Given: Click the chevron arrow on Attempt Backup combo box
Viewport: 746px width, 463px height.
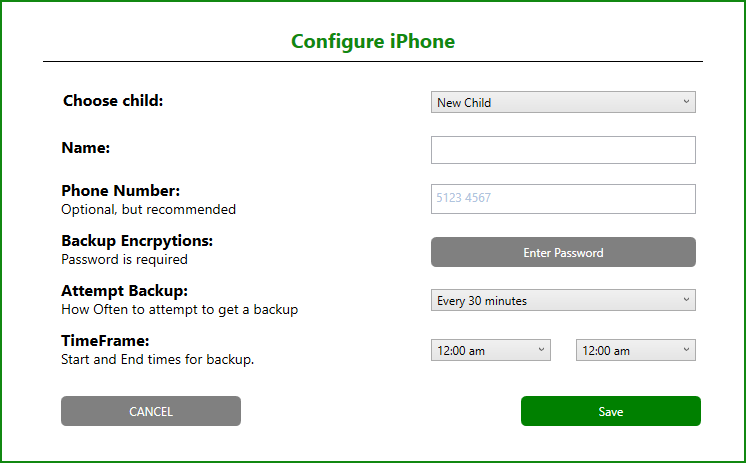Looking at the screenshot, I should [x=686, y=299].
